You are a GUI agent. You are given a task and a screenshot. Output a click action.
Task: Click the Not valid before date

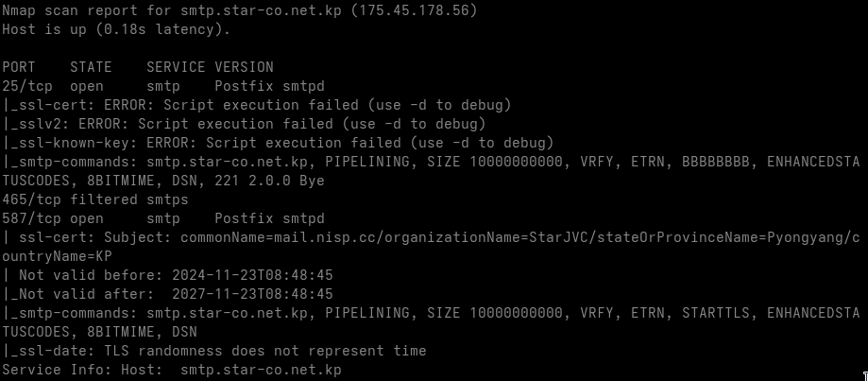(x=251, y=275)
